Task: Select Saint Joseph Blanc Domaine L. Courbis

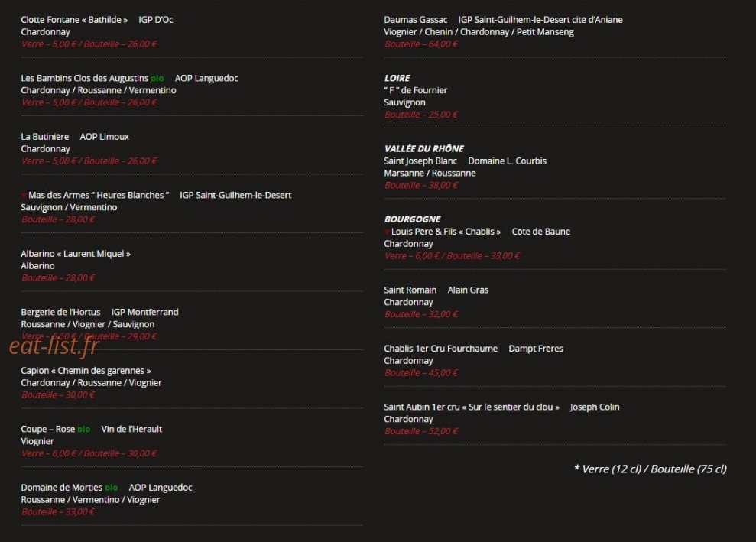Action: click(466, 161)
